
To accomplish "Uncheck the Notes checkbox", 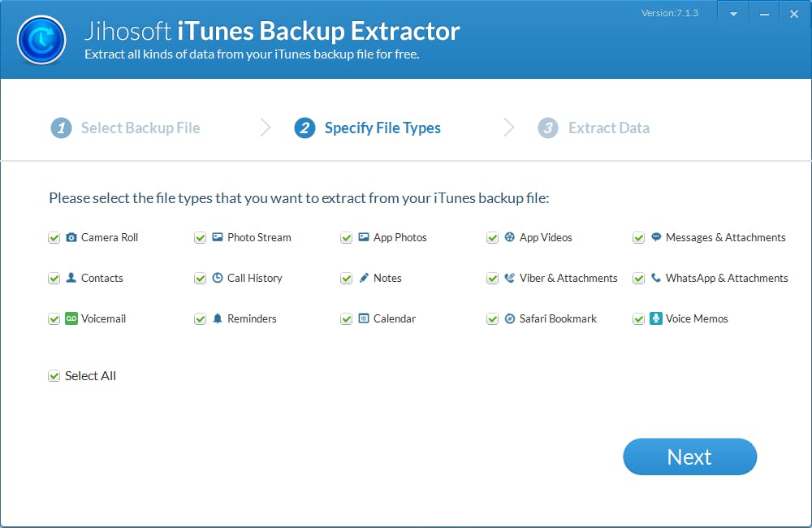I will (346, 279).
